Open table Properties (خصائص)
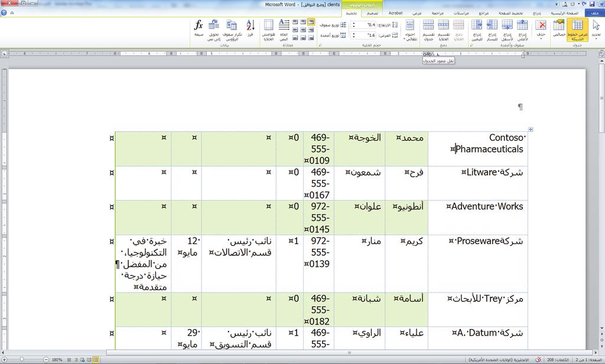Screen dimensions: 605x364 coord(559,28)
